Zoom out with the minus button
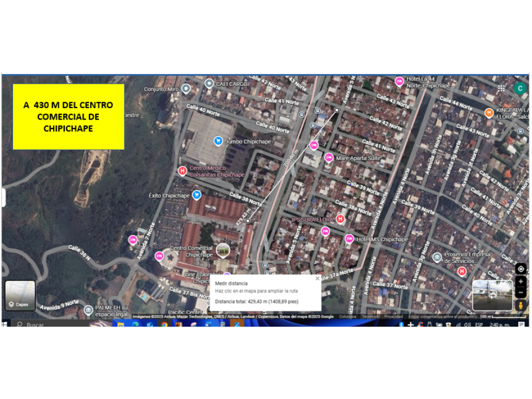This screenshot has height=399, width=532. 521,292
